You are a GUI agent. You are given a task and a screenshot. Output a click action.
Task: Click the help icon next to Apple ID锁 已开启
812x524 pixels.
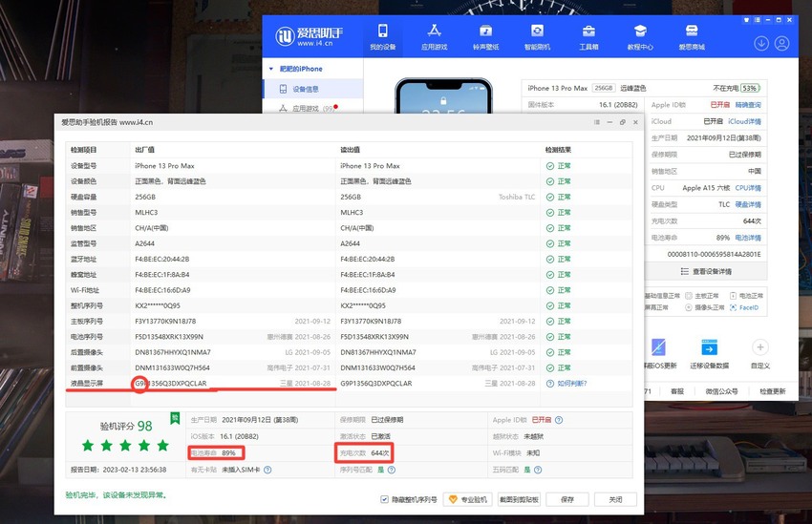tap(559, 420)
